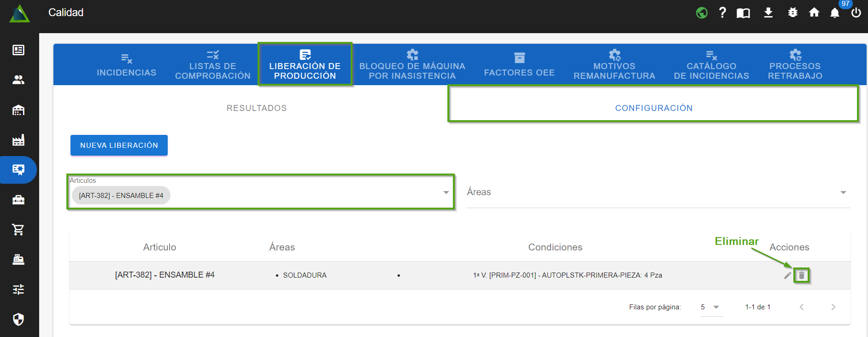Click the bug report icon
This screenshot has width=868, height=337.
pyautogui.click(x=792, y=12)
